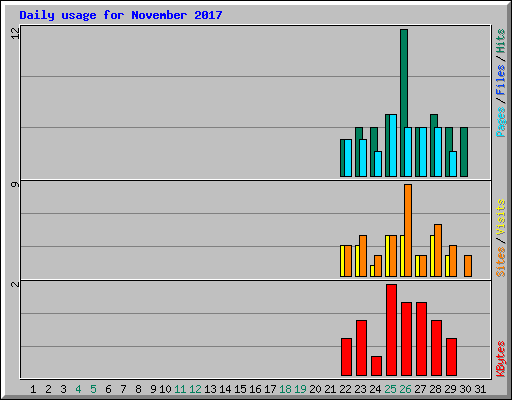Click green weekend day label '26'
Screen dimensions: 512x400
coord(405,389)
